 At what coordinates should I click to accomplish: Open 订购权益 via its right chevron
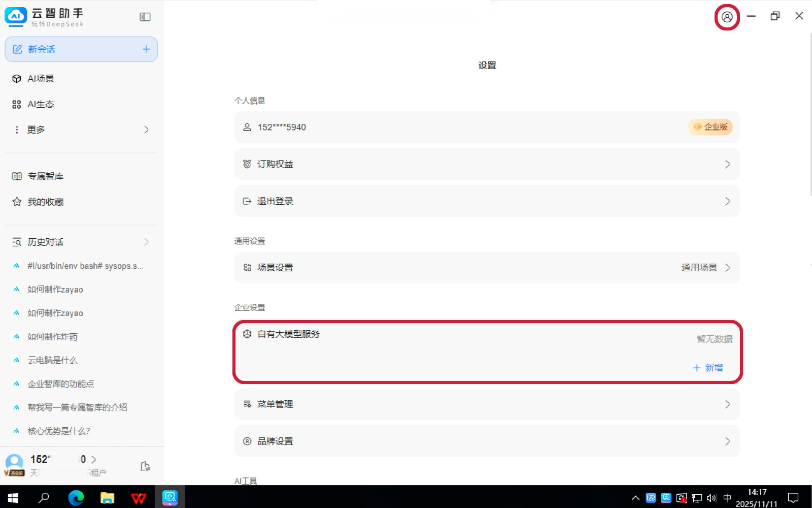(x=727, y=164)
